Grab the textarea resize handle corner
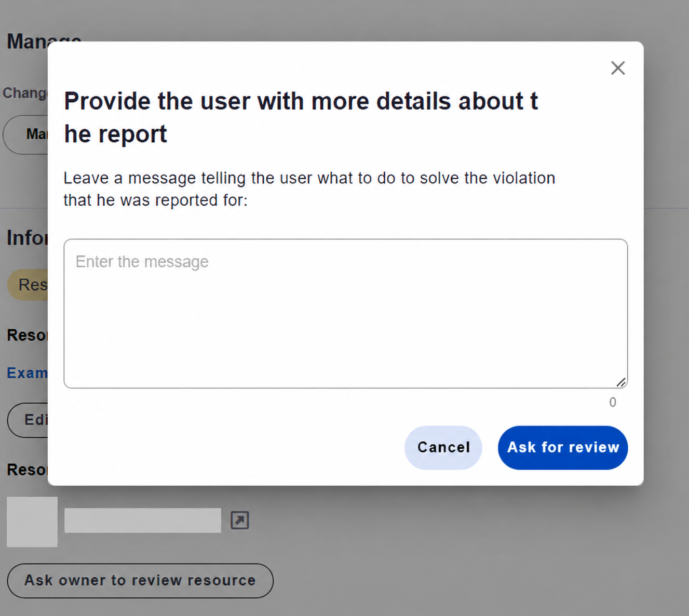 [621, 382]
